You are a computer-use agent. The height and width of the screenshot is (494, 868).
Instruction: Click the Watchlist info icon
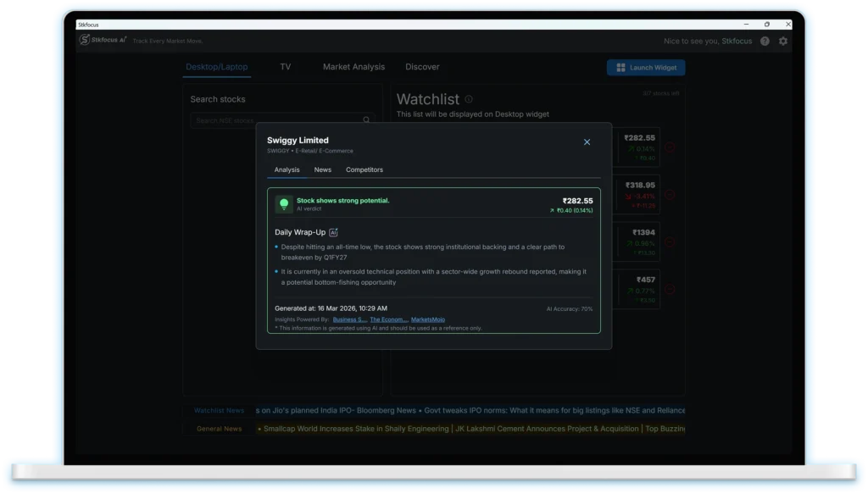click(x=469, y=99)
